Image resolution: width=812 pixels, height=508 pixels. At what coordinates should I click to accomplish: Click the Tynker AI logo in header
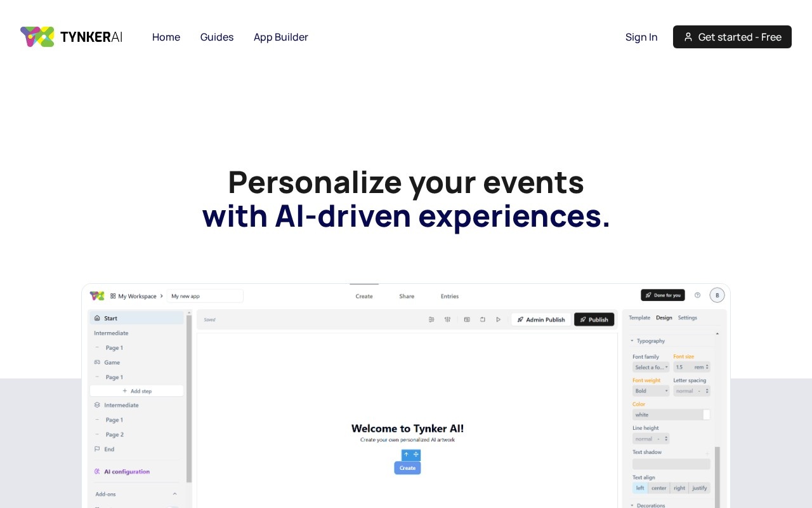(x=71, y=37)
